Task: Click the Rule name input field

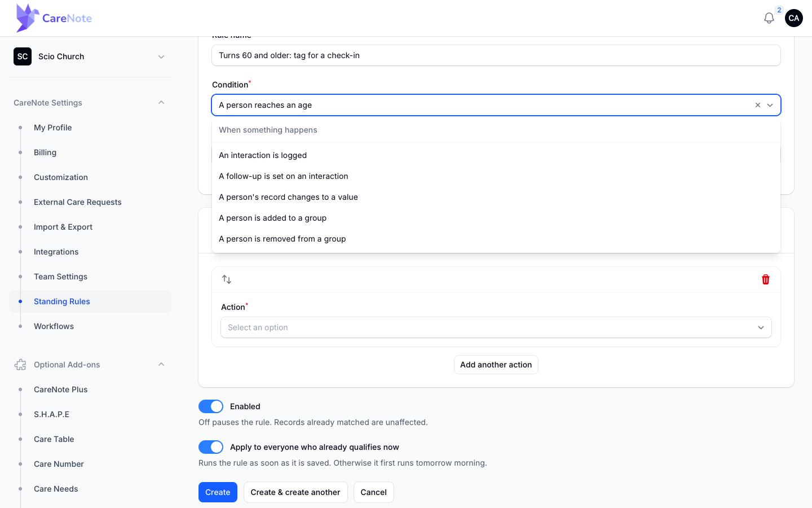Action: 496,55
